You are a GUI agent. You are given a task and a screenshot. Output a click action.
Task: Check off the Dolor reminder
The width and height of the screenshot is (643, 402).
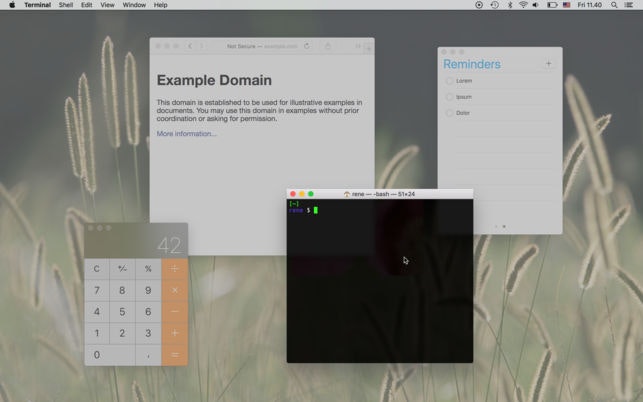[x=449, y=113]
